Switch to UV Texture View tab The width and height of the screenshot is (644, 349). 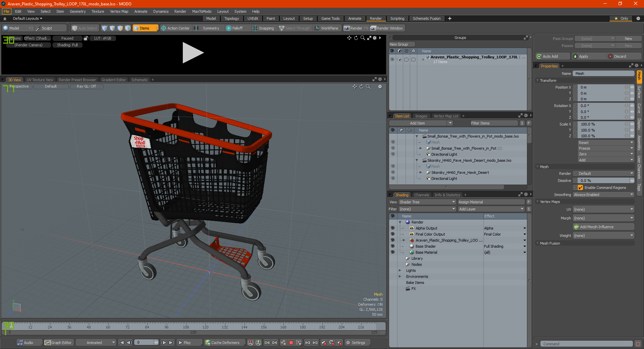coord(40,80)
